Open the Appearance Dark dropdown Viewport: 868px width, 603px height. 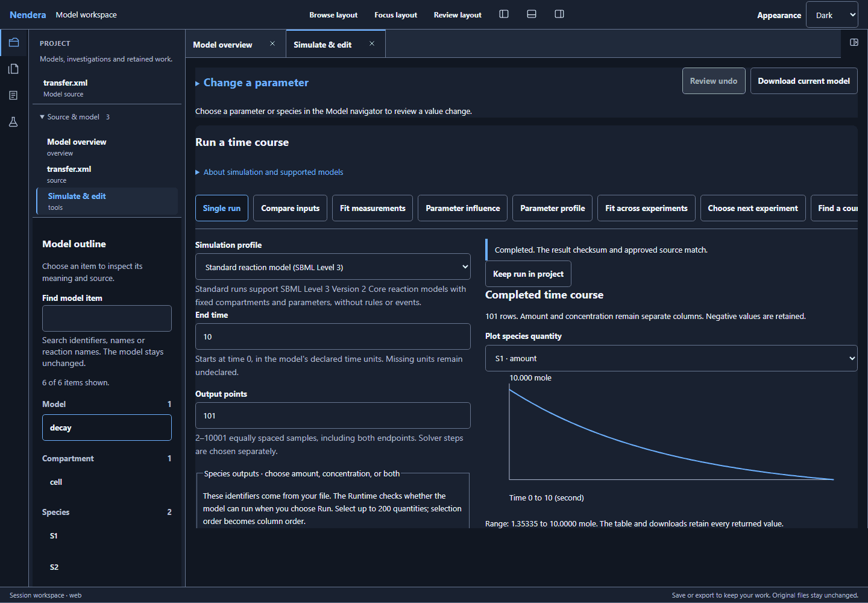832,15
